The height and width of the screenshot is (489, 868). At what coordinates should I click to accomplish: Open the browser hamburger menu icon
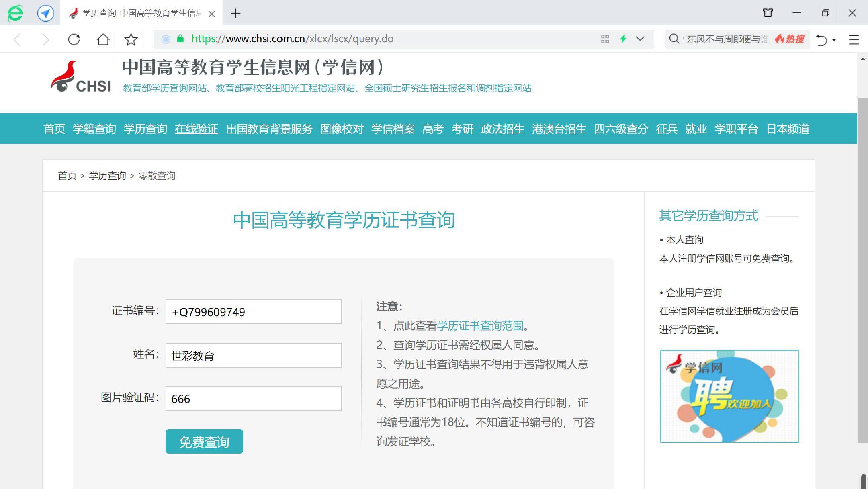point(854,39)
